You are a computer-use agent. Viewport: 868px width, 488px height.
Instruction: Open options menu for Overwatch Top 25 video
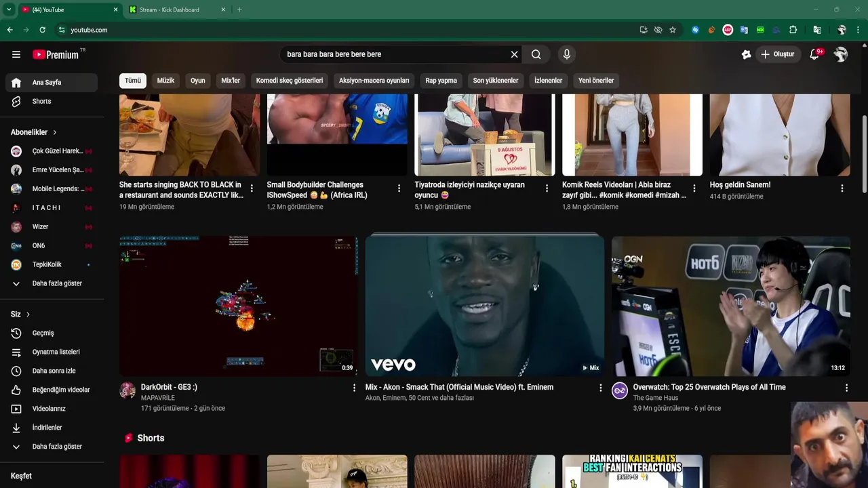tap(846, 388)
